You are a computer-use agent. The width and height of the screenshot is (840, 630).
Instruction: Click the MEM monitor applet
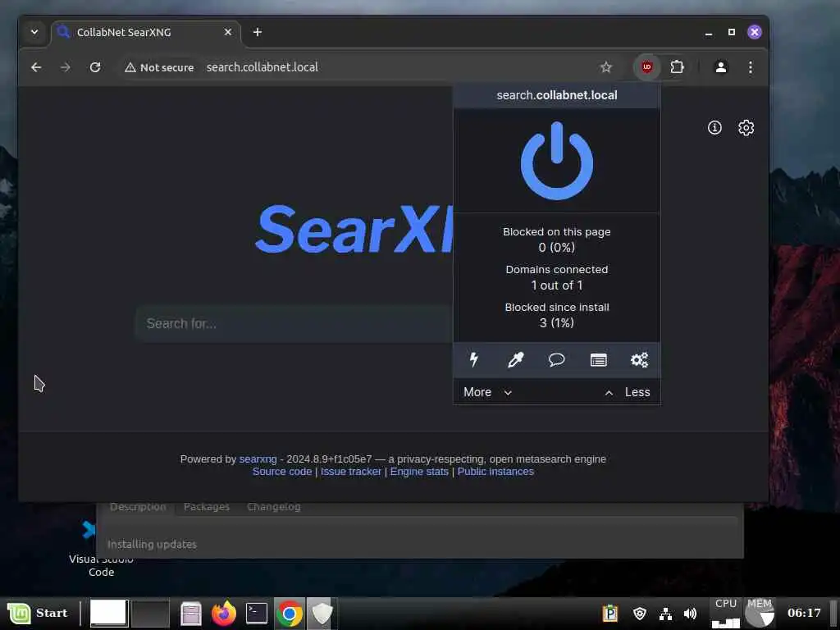(x=760, y=614)
